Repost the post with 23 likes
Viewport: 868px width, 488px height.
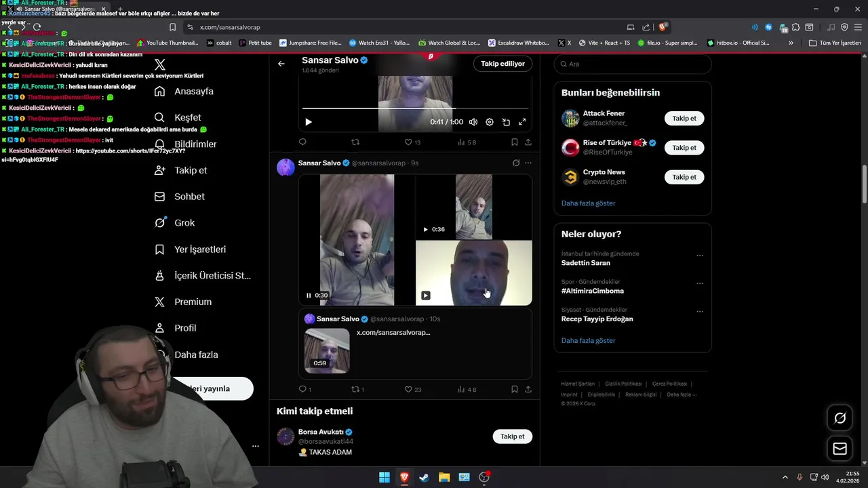click(x=357, y=389)
